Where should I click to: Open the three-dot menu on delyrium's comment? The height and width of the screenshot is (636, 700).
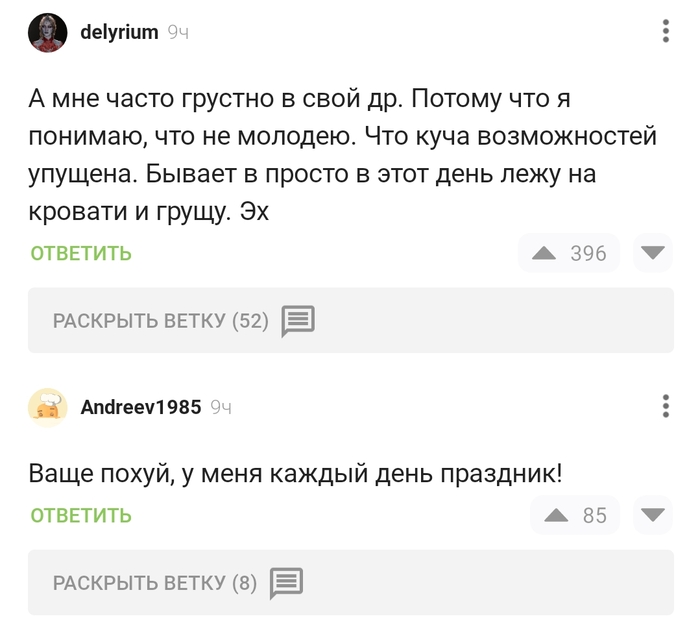[666, 32]
